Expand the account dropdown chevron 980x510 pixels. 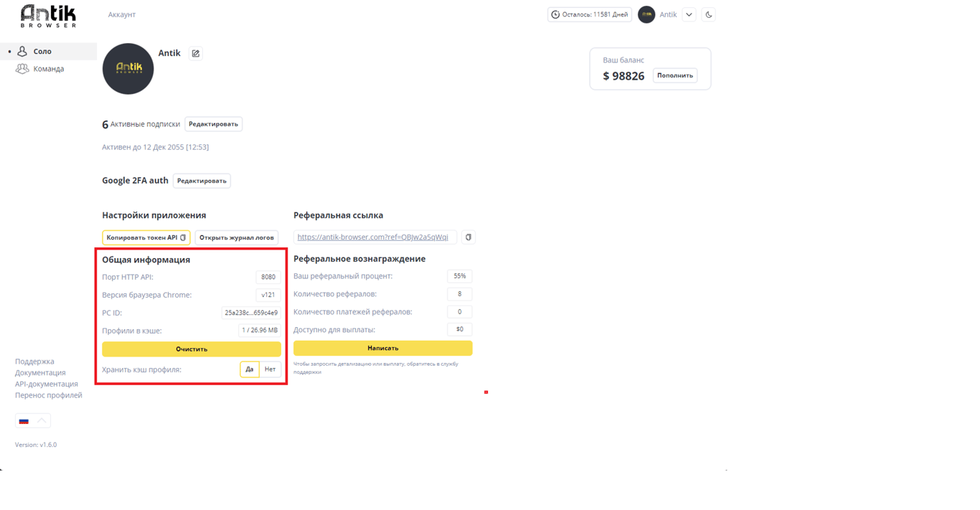pos(689,14)
